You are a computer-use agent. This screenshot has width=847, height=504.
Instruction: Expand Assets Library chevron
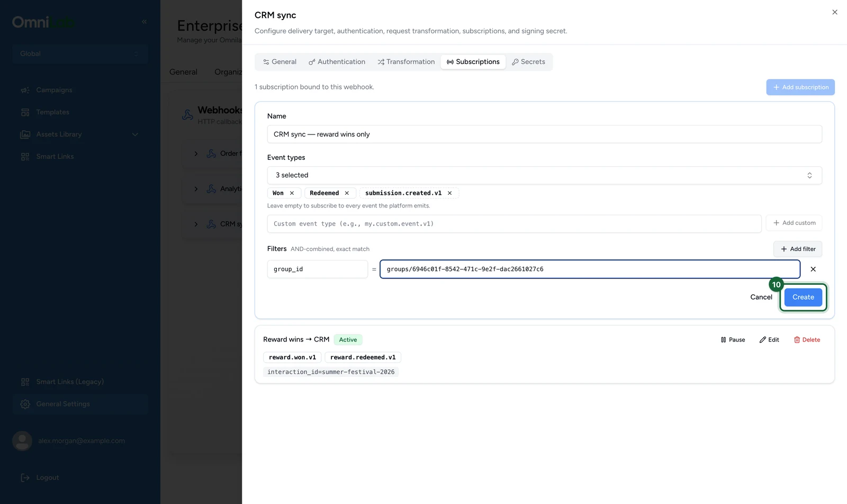(135, 134)
